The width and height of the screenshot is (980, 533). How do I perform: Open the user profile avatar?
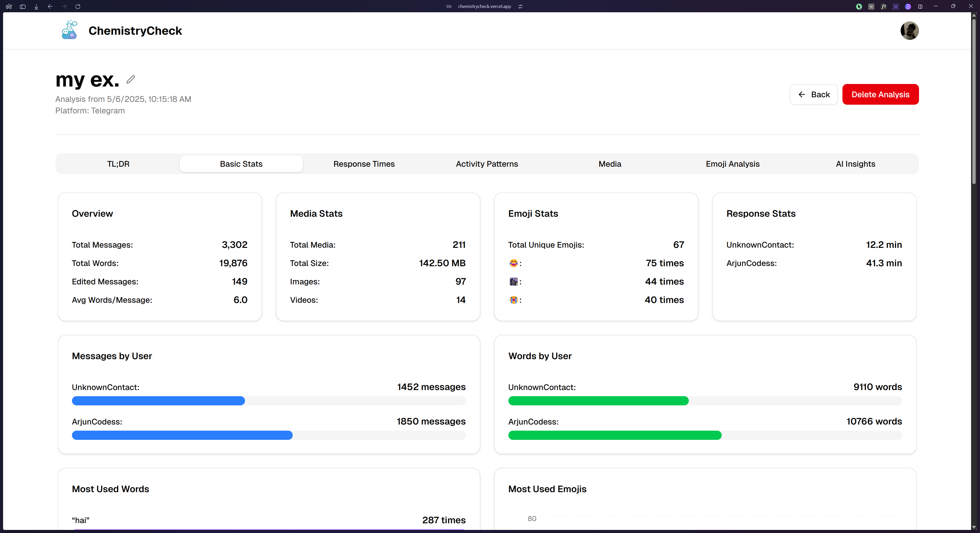(x=909, y=30)
